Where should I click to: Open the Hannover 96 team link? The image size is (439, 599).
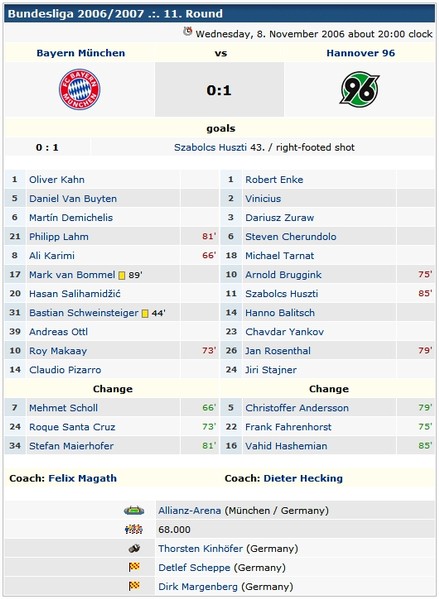[x=361, y=53]
